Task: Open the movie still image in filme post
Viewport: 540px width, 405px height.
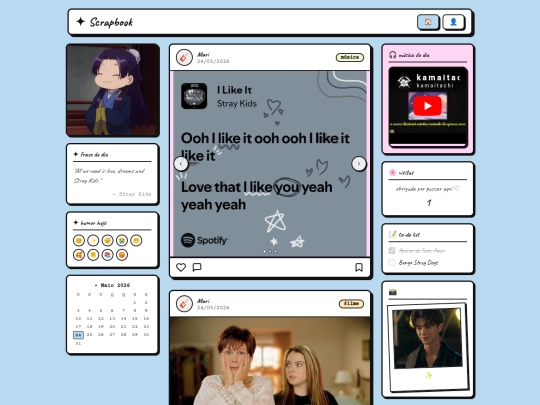Action: (x=270, y=361)
